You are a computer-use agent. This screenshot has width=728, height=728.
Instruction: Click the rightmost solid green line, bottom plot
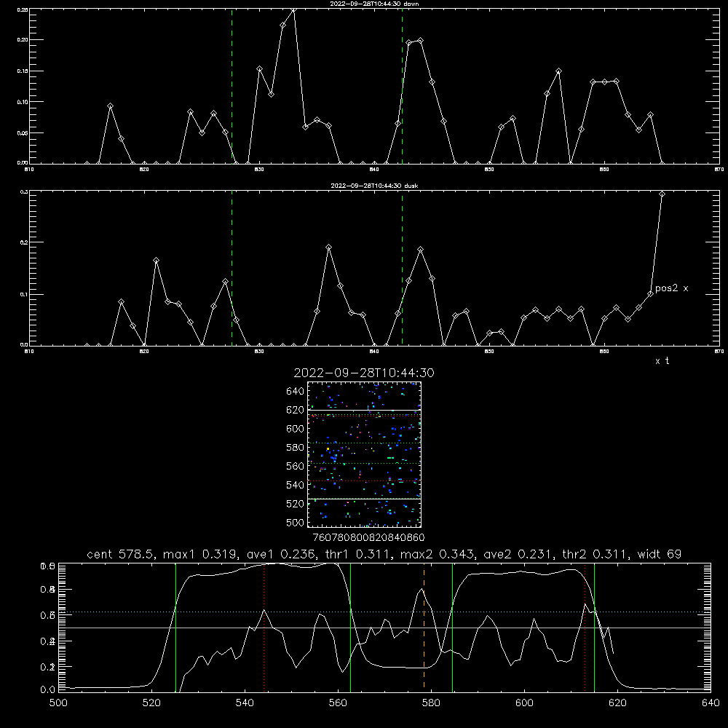pyautogui.click(x=594, y=627)
